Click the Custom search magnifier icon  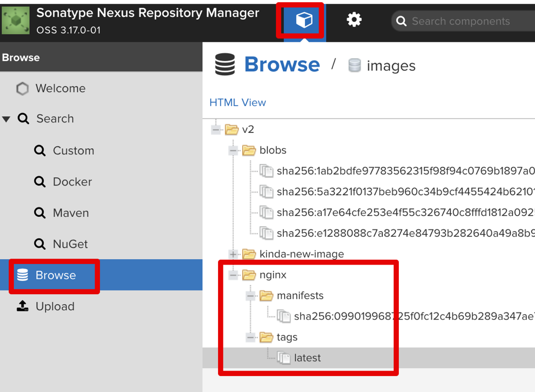(40, 150)
